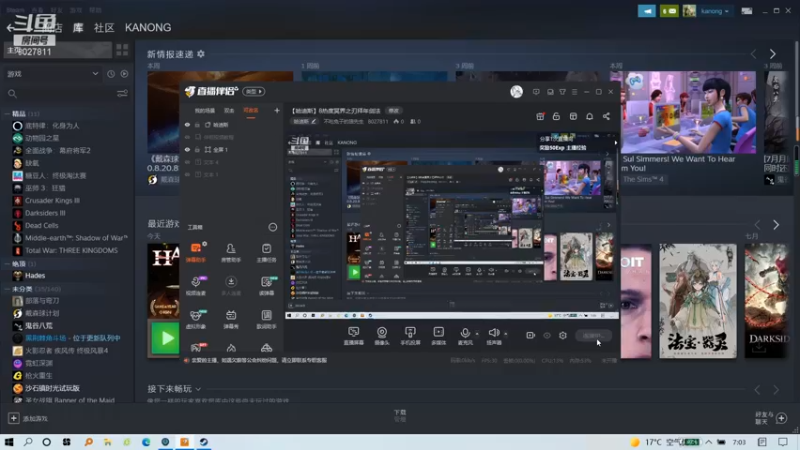The width and height of the screenshot is (800, 450).
Task: Toggle the lock on the 哈迪斯 source
Action: click(197, 124)
